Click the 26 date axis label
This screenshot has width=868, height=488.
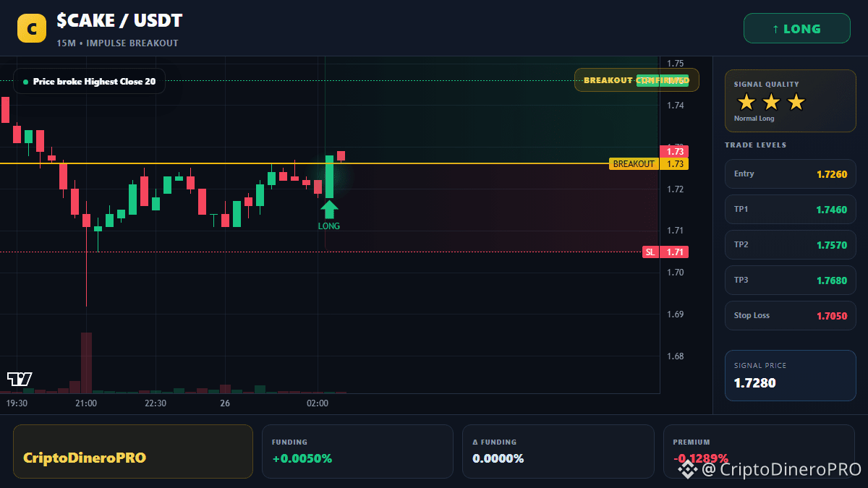pos(225,403)
